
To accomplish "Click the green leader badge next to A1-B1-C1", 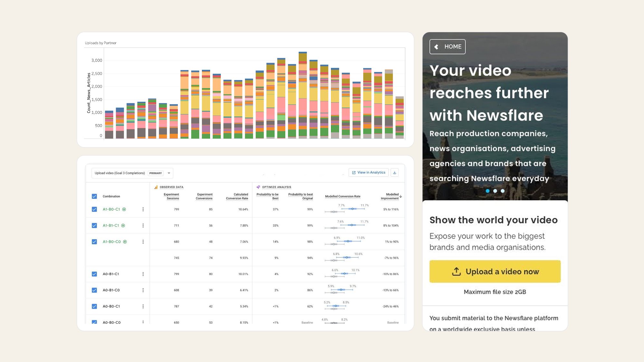I will coord(123,226).
